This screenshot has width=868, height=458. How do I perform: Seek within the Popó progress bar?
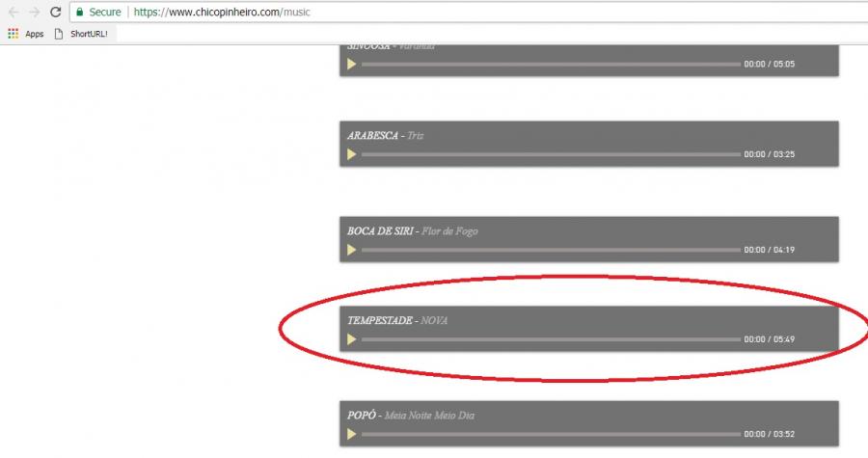click(551, 434)
